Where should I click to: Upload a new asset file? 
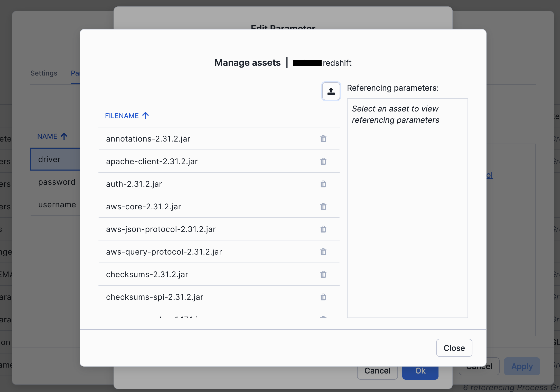tap(331, 91)
